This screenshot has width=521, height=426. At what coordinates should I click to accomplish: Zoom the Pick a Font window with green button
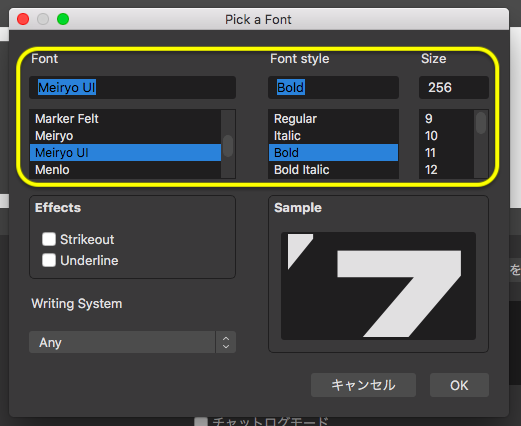tap(63, 19)
